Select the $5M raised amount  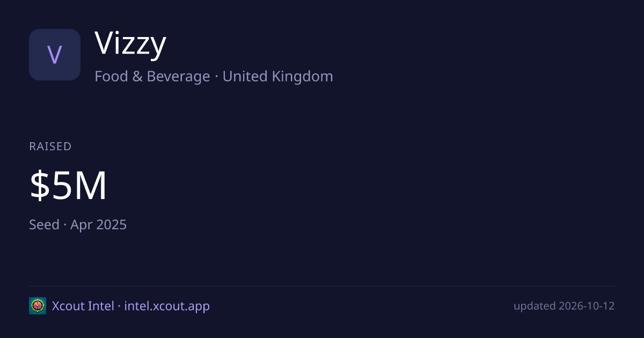[x=68, y=186]
